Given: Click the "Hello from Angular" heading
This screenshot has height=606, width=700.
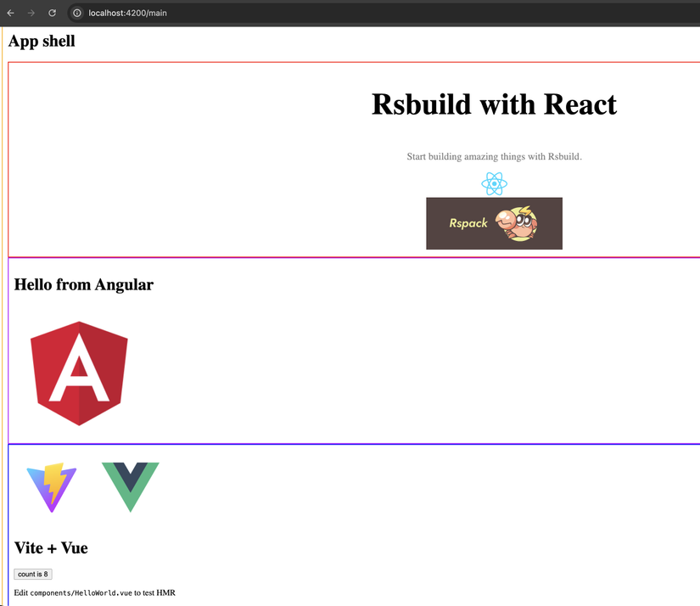Looking at the screenshot, I should (83, 285).
